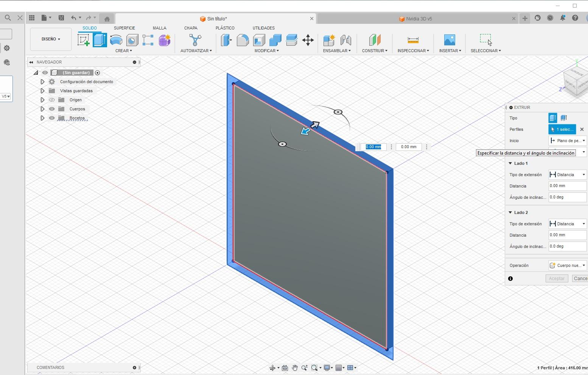The width and height of the screenshot is (588, 375).
Task: Select the Measure ruler tool
Action: (x=413, y=40)
